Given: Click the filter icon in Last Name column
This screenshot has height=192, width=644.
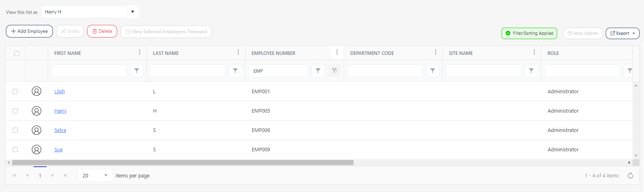Looking at the screenshot, I should tap(235, 71).
